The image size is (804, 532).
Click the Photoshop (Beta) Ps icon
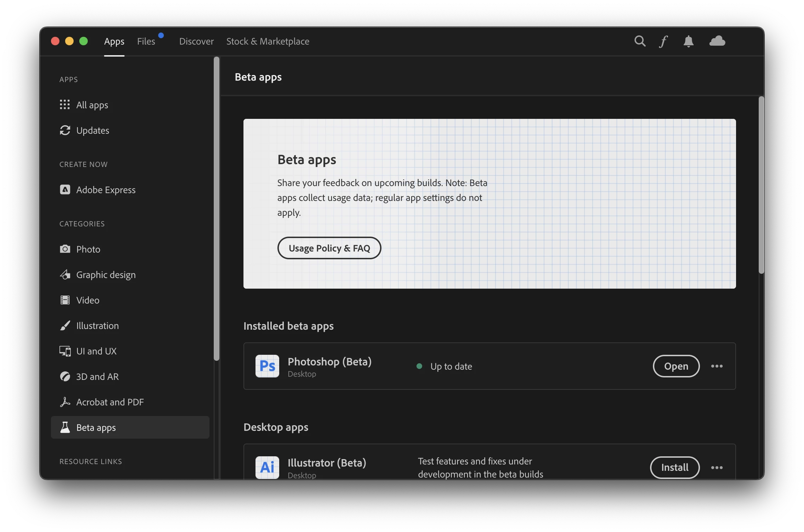point(267,366)
